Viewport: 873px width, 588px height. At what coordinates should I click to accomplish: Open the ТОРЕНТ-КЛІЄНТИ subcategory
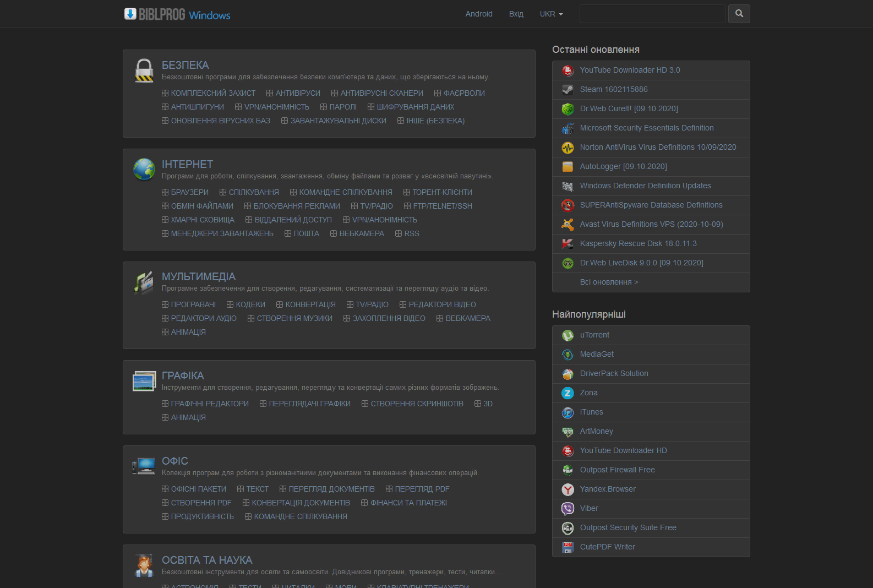tap(443, 192)
